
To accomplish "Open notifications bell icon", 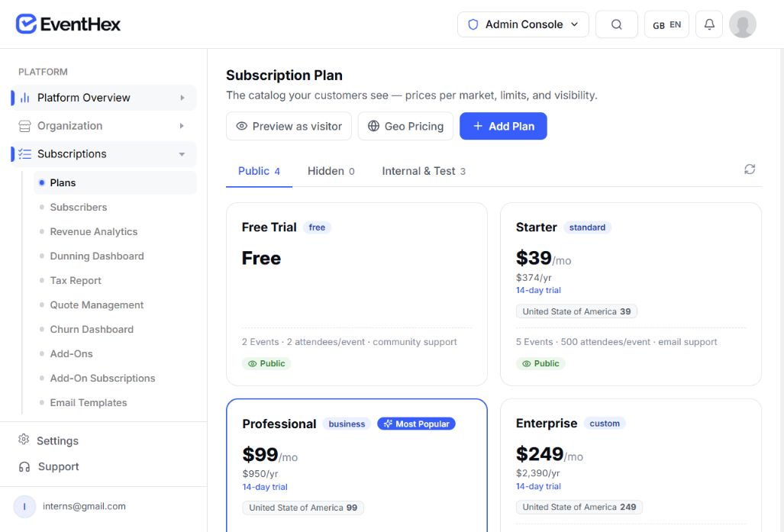I will pos(709,24).
